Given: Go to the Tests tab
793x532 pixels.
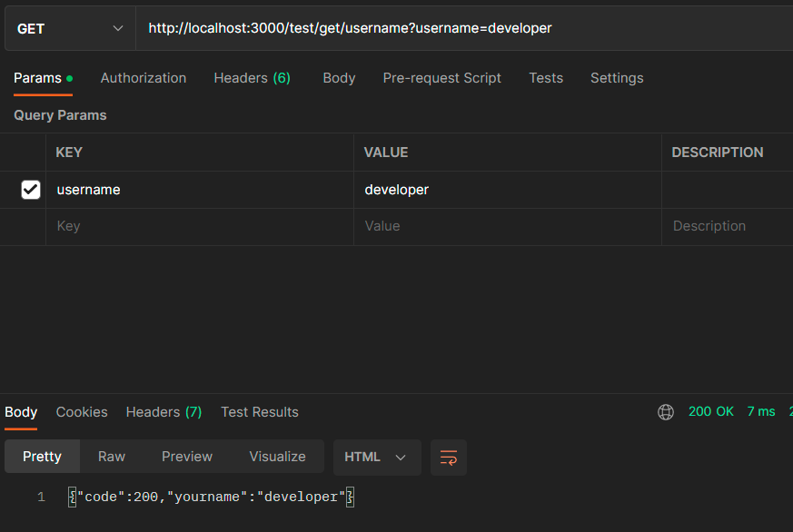Looking at the screenshot, I should click(x=546, y=78).
